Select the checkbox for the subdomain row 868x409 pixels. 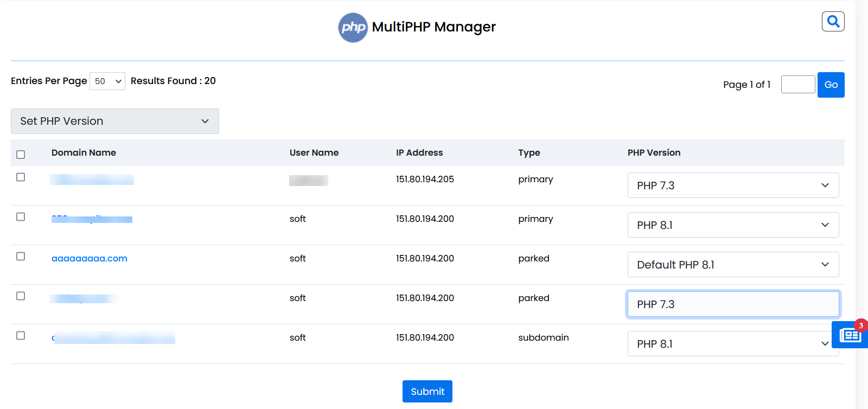tap(21, 336)
